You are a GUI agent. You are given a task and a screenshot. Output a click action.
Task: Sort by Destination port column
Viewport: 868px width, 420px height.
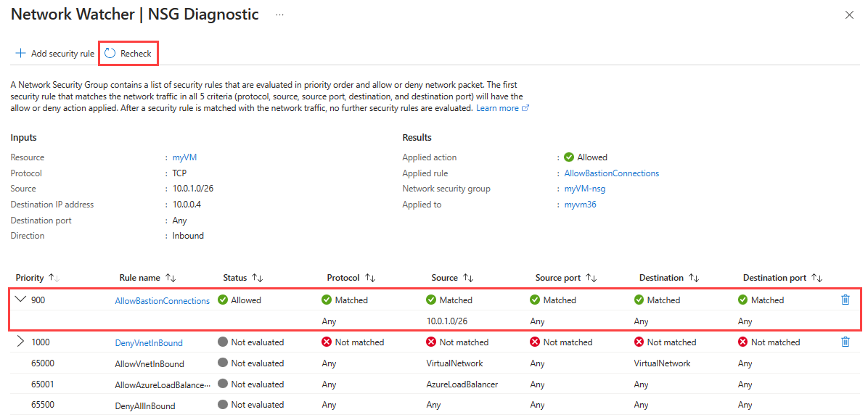point(816,278)
